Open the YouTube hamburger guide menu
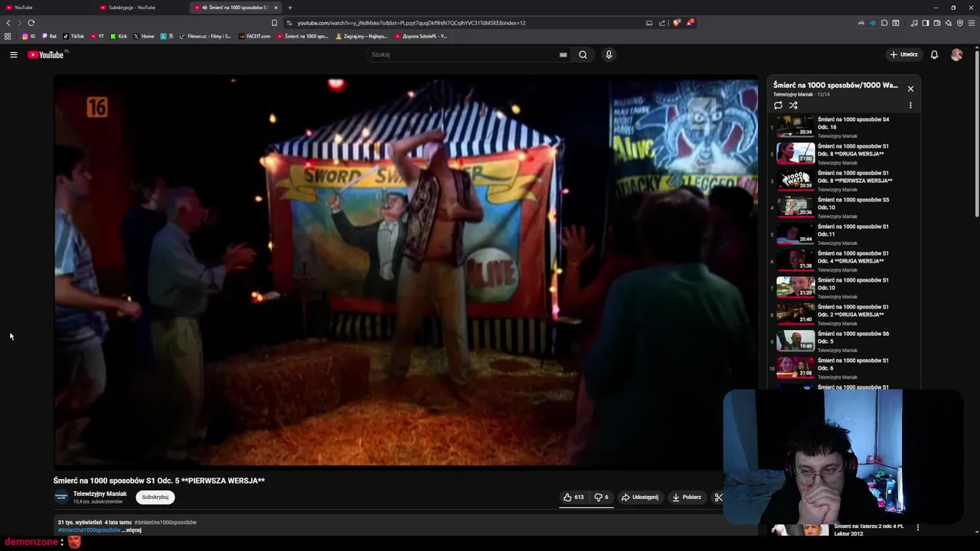This screenshot has width=980, height=551. pos(13,54)
